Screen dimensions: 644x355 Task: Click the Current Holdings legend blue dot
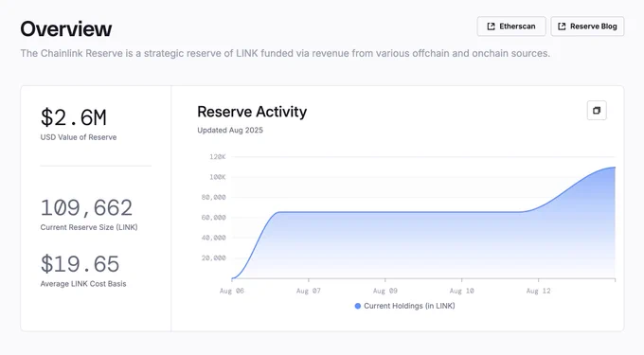click(x=358, y=306)
